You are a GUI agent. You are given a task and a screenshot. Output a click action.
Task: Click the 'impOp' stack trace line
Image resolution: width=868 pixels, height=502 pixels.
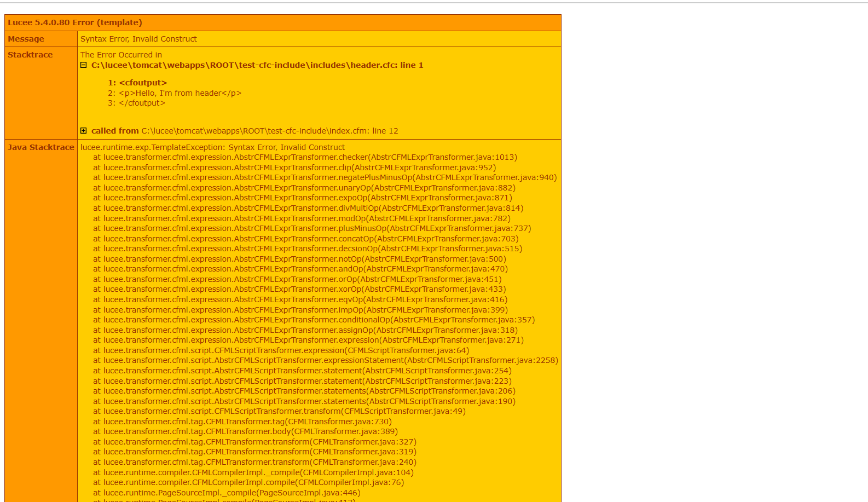point(300,310)
